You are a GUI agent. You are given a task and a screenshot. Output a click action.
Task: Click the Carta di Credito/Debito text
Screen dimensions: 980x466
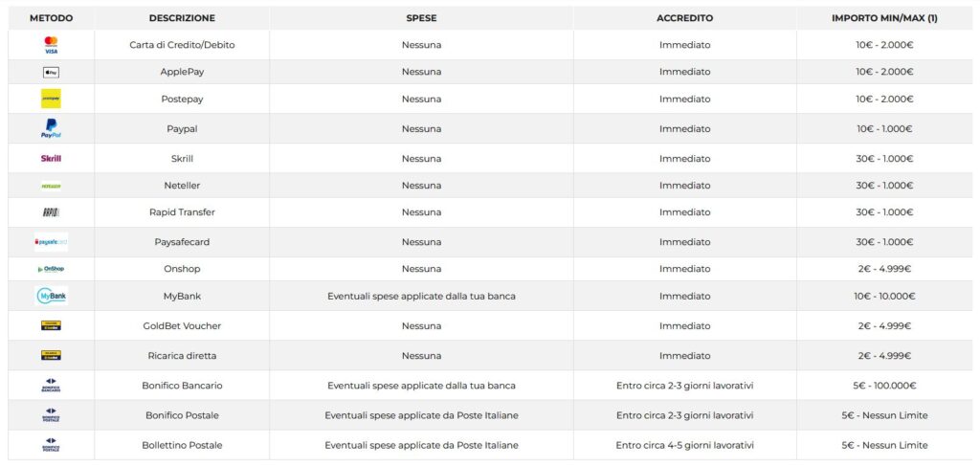pyautogui.click(x=182, y=45)
